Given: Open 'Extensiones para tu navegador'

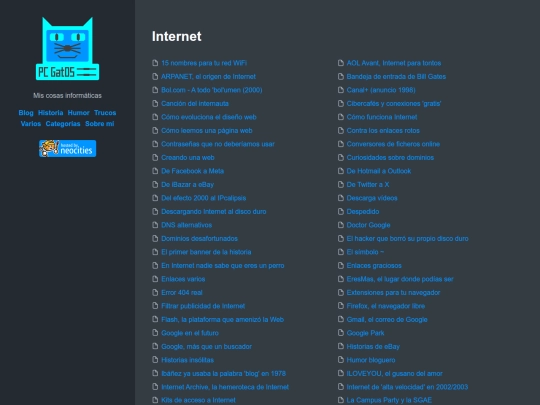Looking at the screenshot, I should tap(393, 292).
